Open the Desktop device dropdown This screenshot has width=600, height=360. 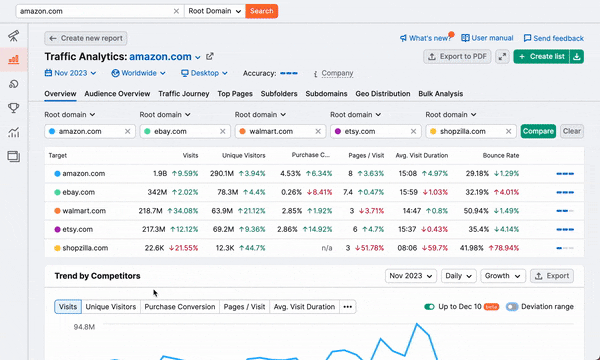click(x=204, y=73)
